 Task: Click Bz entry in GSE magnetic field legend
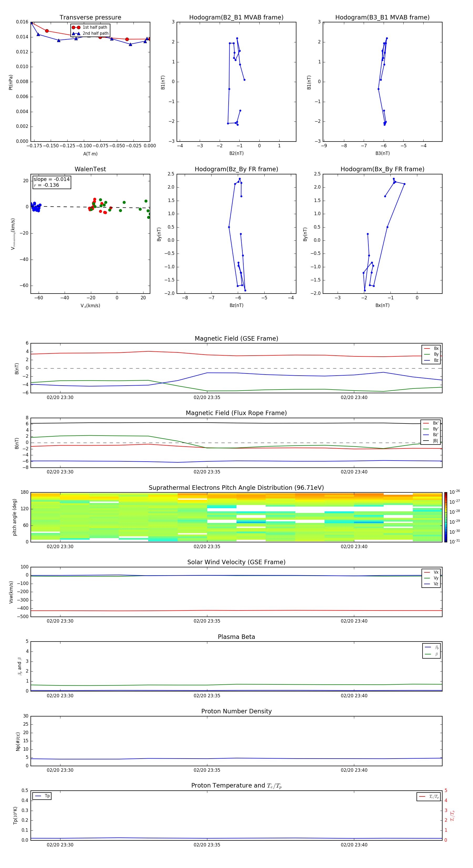(431, 360)
